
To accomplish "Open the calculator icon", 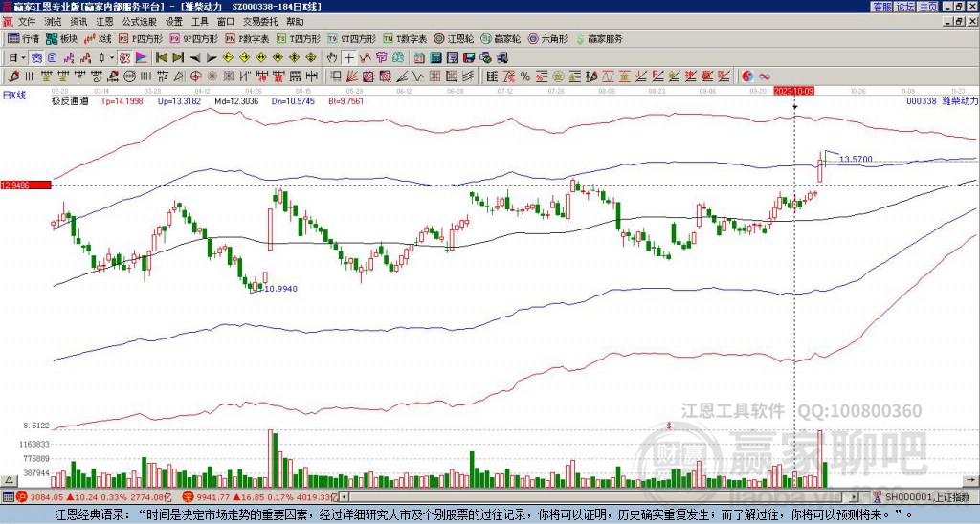I will (435, 58).
